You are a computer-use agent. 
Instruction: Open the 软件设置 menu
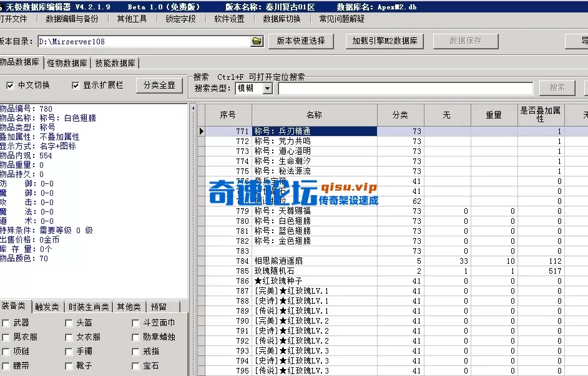tap(230, 19)
